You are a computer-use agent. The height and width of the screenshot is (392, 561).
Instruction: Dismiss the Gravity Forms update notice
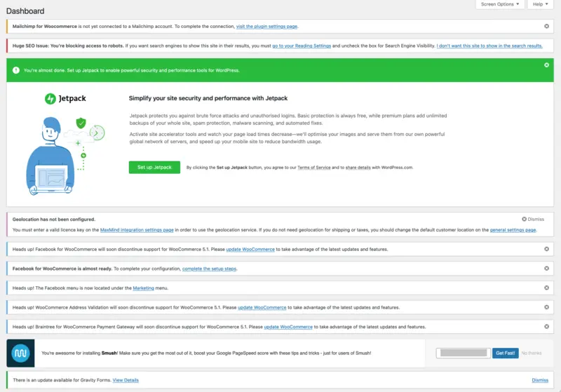tap(540, 380)
